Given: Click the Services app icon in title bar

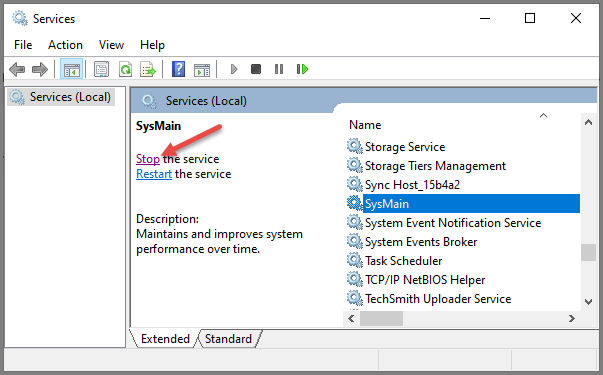Looking at the screenshot, I should 19,18.
